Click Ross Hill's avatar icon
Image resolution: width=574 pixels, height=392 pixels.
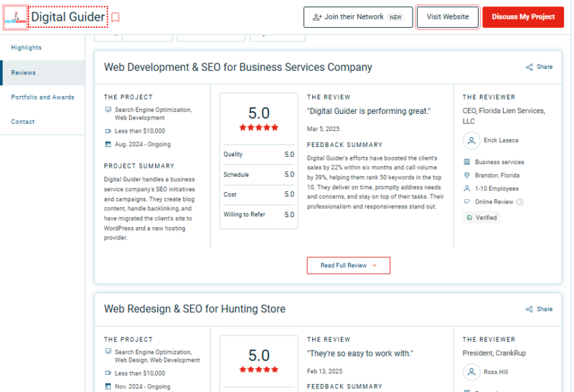point(471,372)
